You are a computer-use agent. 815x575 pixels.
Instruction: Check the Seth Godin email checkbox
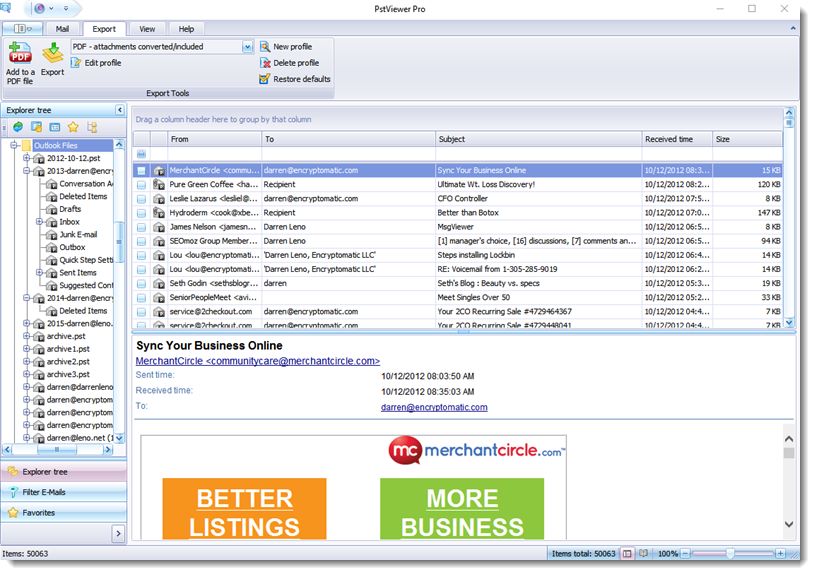(141, 284)
